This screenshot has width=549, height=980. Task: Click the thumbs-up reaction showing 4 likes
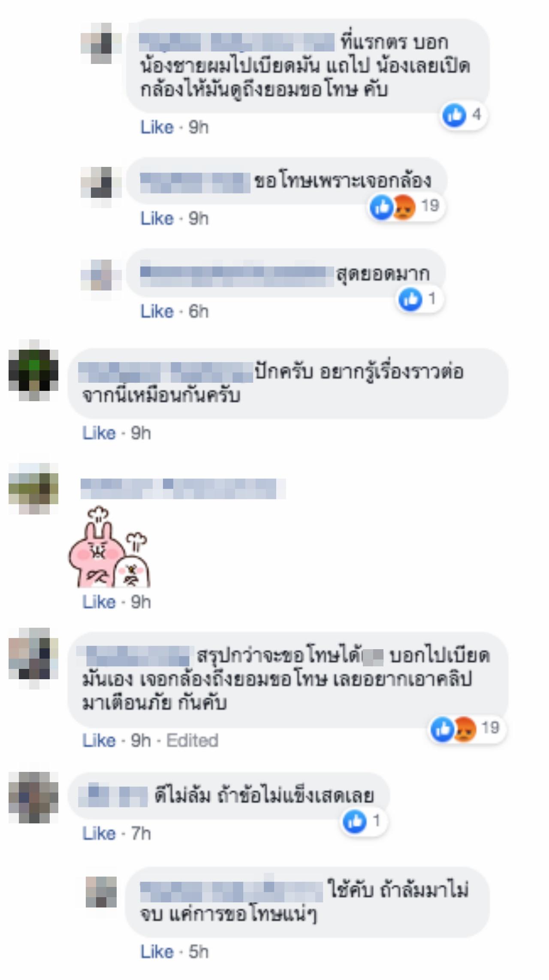point(463,115)
